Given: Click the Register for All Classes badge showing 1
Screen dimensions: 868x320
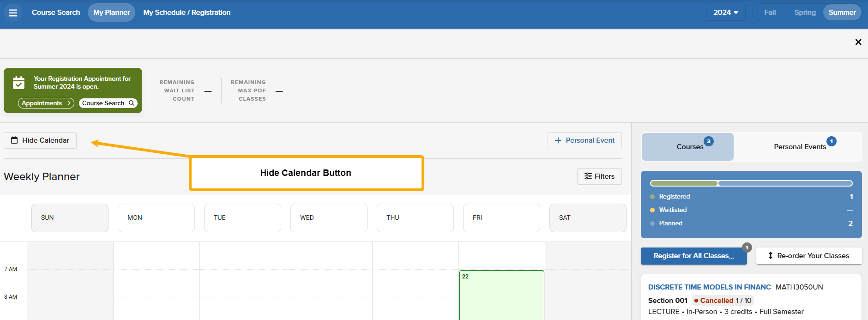Looking at the screenshot, I should coord(747,248).
